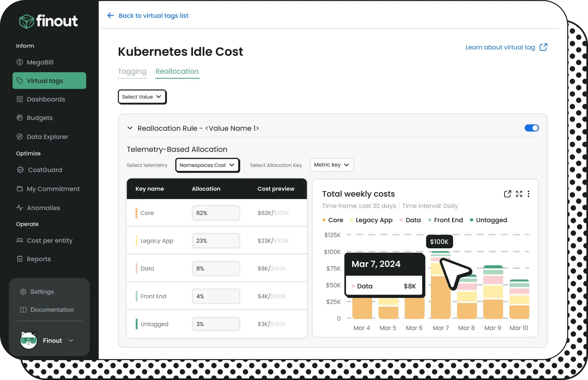The width and height of the screenshot is (588, 380).
Task: Open Budgets menu item
Action: coord(40,118)
